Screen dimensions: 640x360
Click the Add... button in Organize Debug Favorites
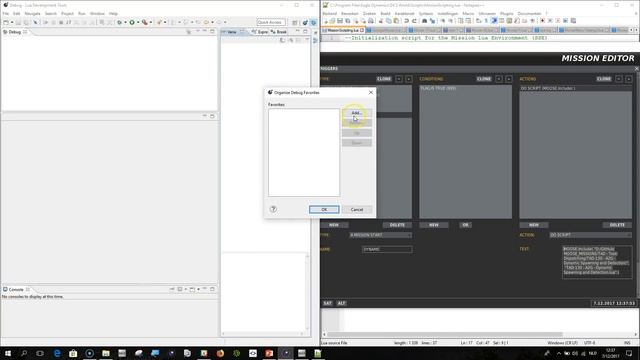pyautogui.click(x=357, y=113)
